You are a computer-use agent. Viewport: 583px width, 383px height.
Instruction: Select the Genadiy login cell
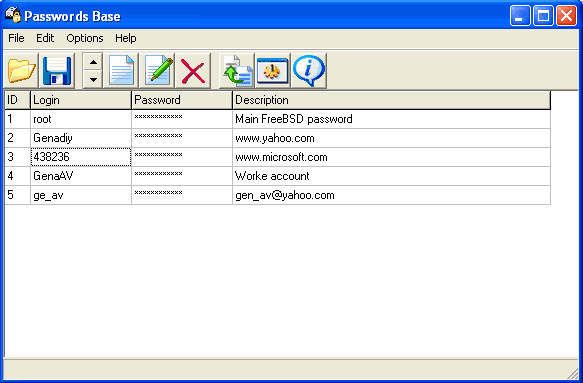(81, 138)
